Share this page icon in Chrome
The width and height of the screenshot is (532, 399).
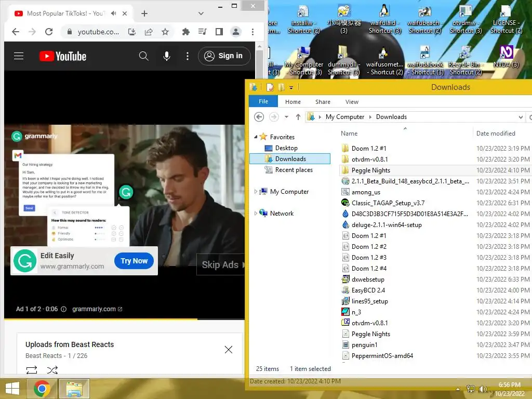coord(149,32)
